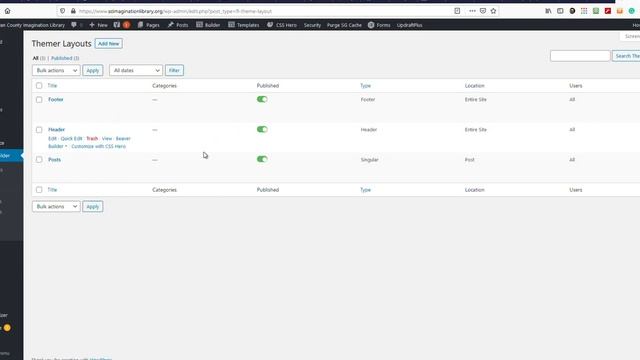Click Quick Edit under Header row
Viewport: 640px width, 360px height.
[71, 139]
